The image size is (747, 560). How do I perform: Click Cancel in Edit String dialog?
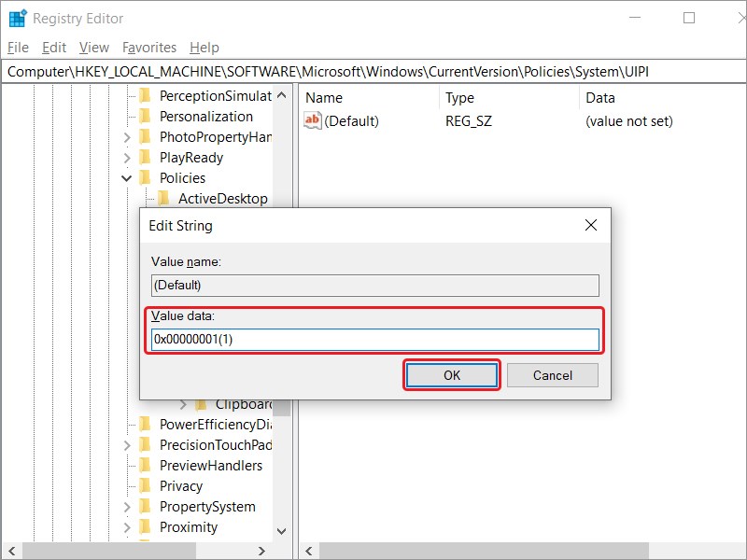tap(553, 375)
